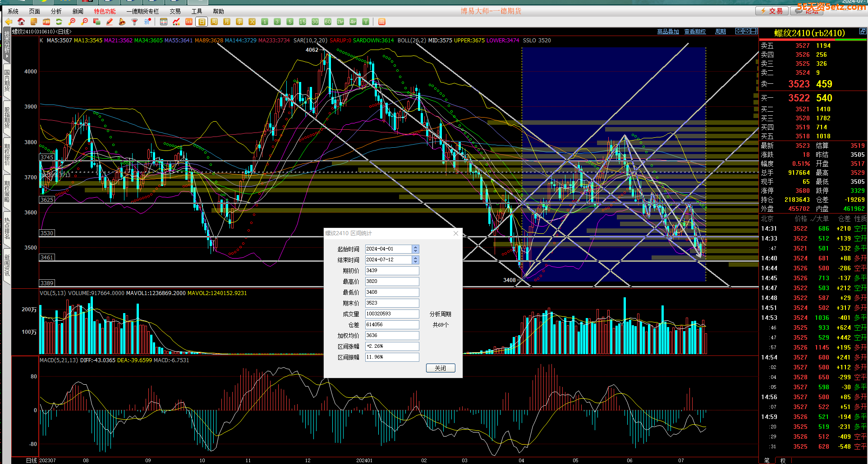Click the green refresh icon
Image resolution: width=868 pixels, height=464 pixels.
click(x=59, y=22)
